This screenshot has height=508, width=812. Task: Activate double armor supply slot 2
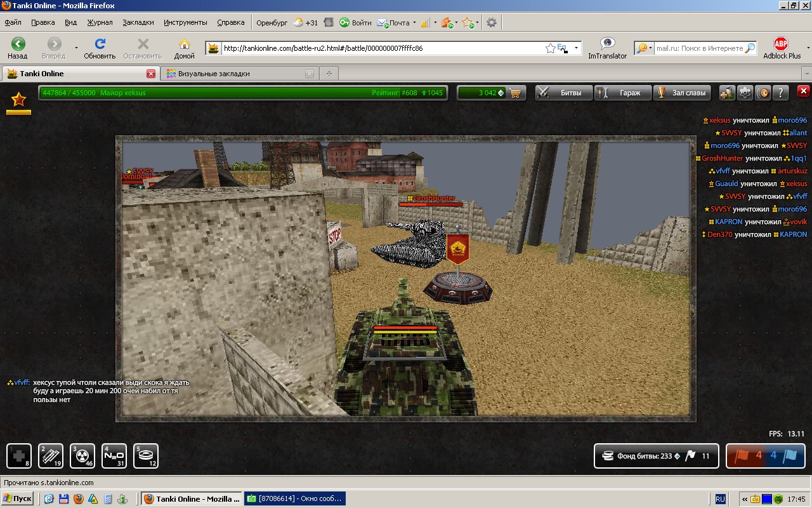tap(51, 456)
